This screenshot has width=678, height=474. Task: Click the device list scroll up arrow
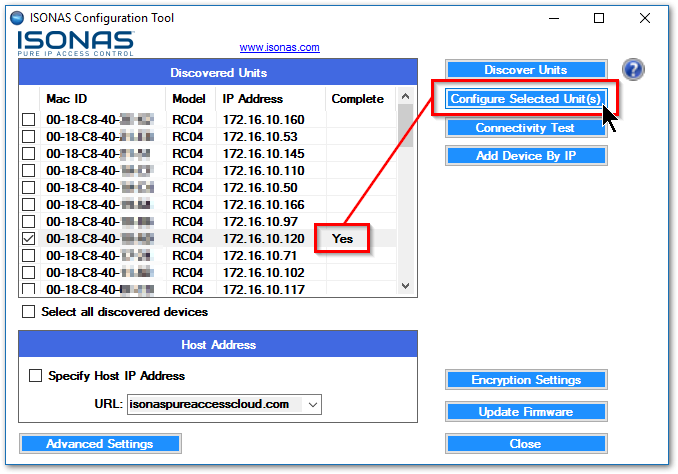pos(405,96)
